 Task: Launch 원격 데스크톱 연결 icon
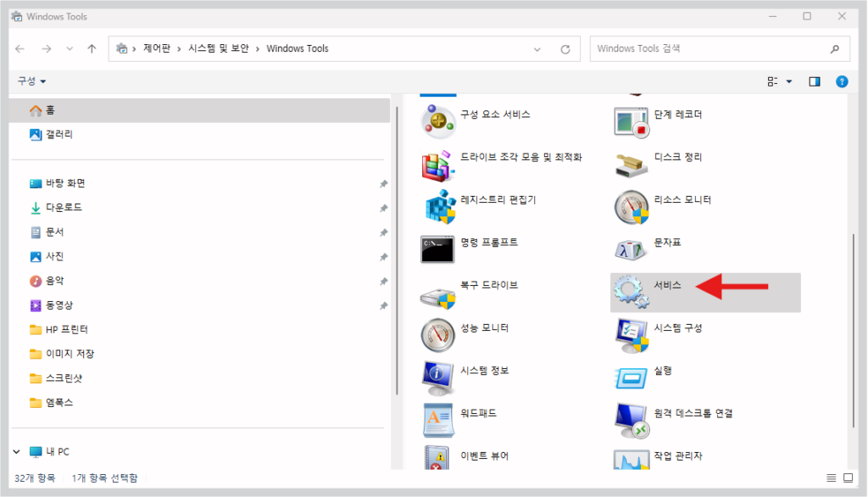point(631,421)
